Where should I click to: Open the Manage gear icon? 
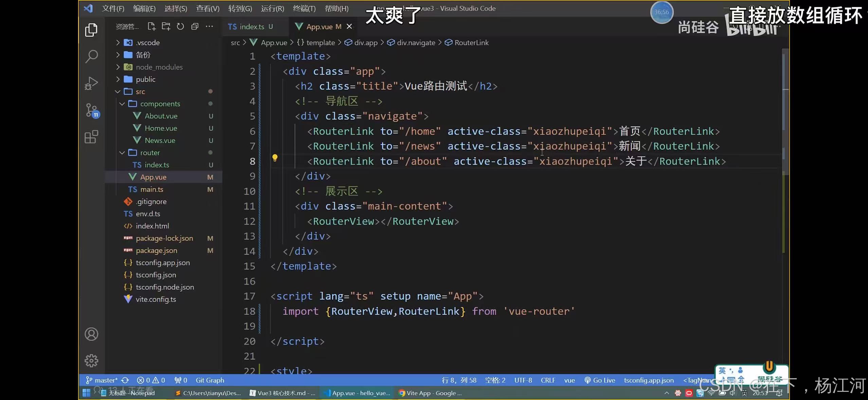[91, 361]
